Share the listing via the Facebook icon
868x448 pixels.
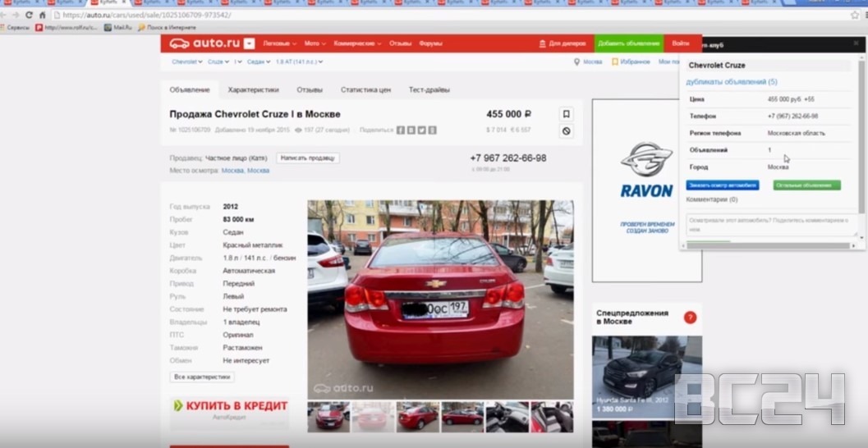click(401, 130)
